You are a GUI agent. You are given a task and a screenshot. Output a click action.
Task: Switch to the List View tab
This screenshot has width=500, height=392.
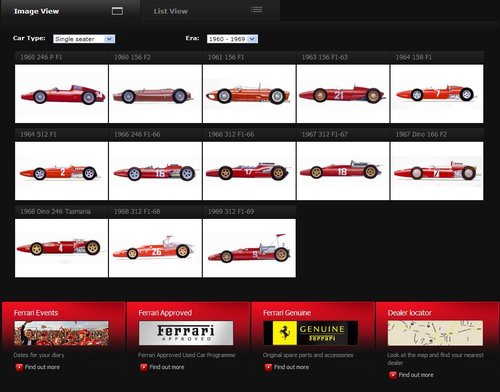210,11
